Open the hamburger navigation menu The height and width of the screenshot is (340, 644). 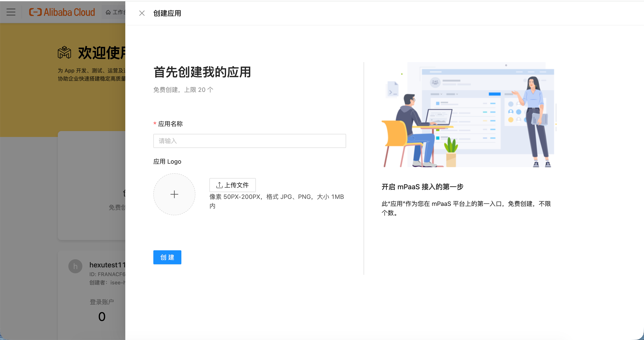click(11, 12)
